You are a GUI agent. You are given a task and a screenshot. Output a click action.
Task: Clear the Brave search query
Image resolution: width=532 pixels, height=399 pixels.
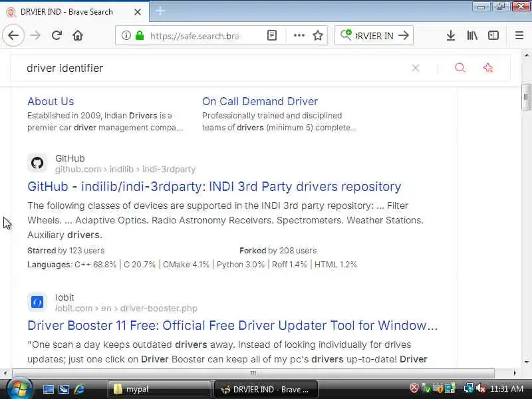coord(415,68)
